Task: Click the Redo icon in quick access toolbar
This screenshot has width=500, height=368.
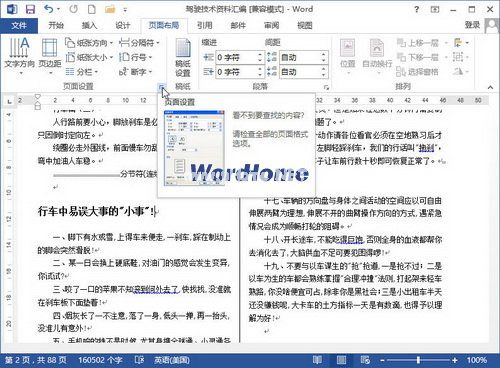Action: [73, 9]
